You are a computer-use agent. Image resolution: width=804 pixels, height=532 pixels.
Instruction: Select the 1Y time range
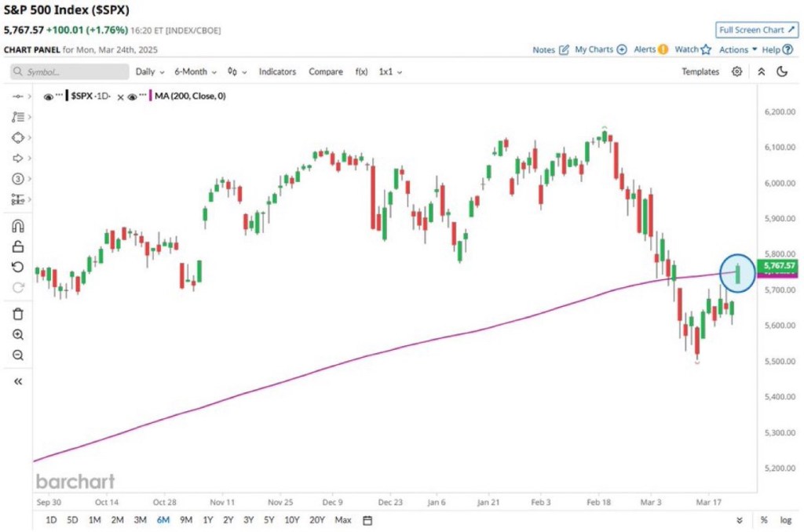[x=207, y=519]
